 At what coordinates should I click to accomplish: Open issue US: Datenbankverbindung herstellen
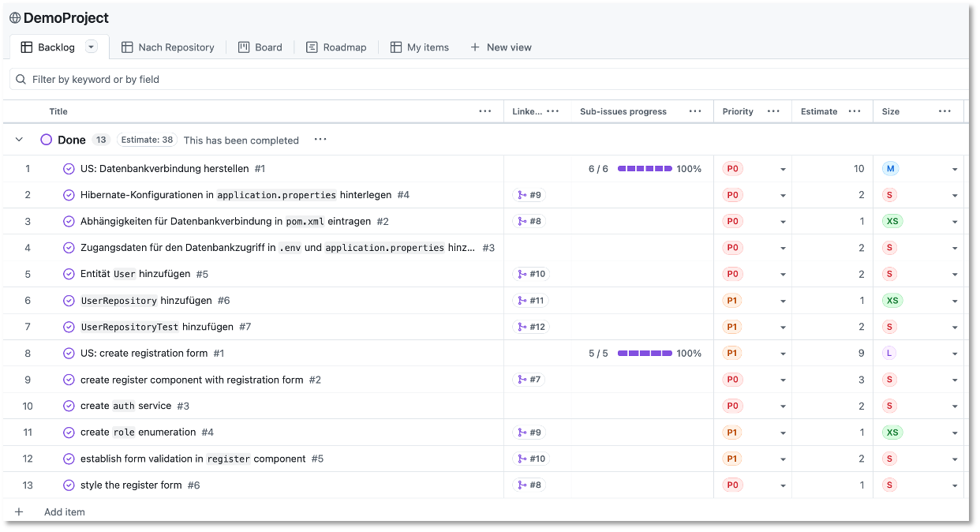(x=164, y=169)
